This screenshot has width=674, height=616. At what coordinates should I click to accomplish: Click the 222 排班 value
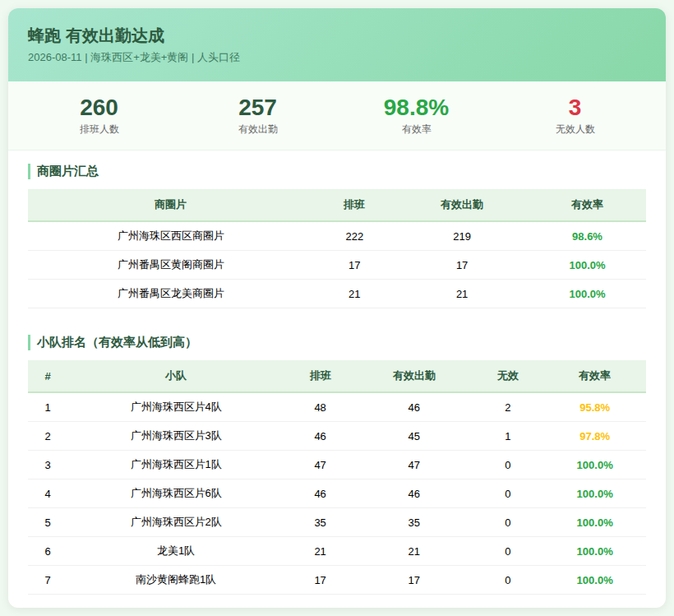point(354,237)
